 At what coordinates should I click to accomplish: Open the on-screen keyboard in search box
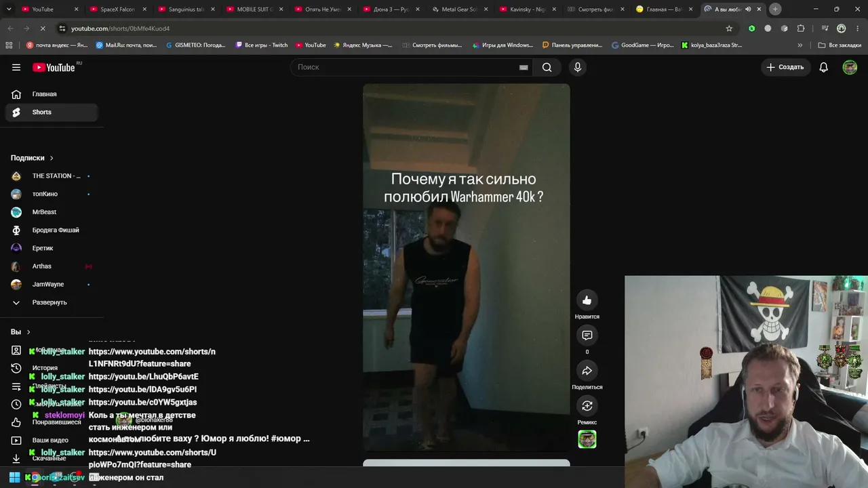pyautogui.click(x=524, y=67)
